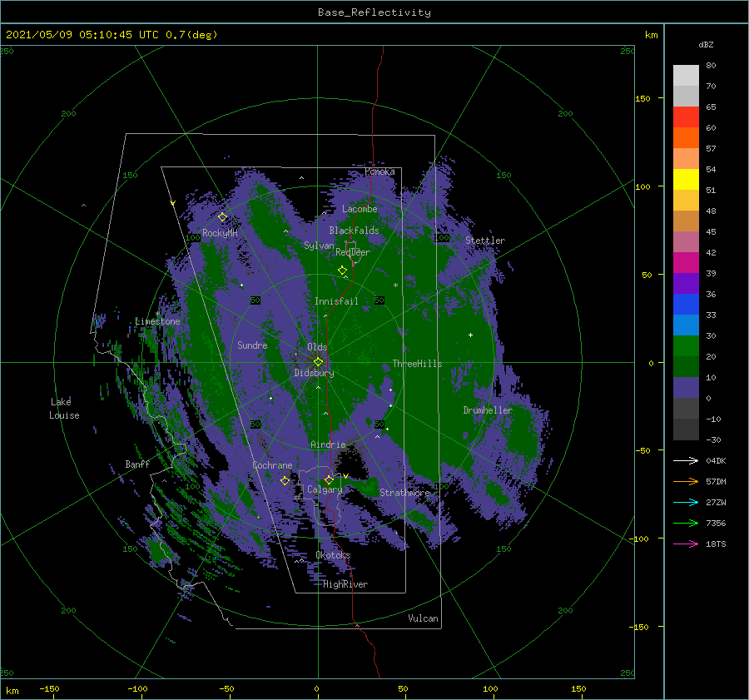Click the Banff label

point(137,464)
